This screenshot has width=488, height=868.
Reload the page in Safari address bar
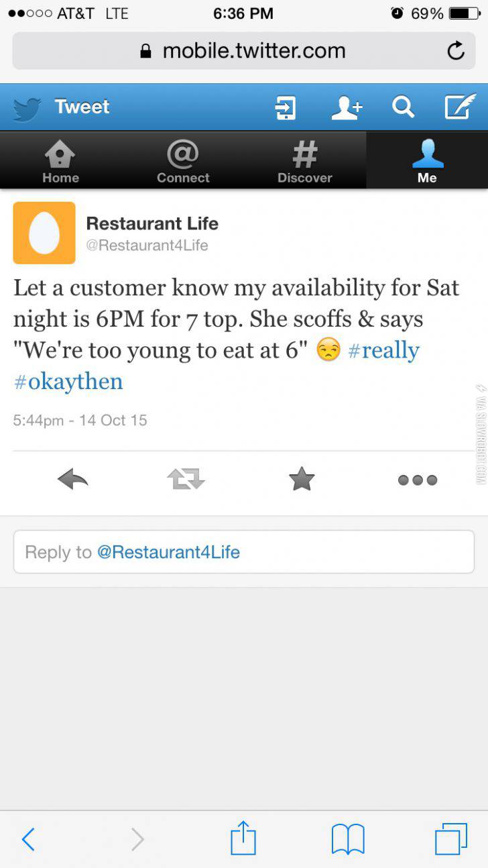(456, 51)
